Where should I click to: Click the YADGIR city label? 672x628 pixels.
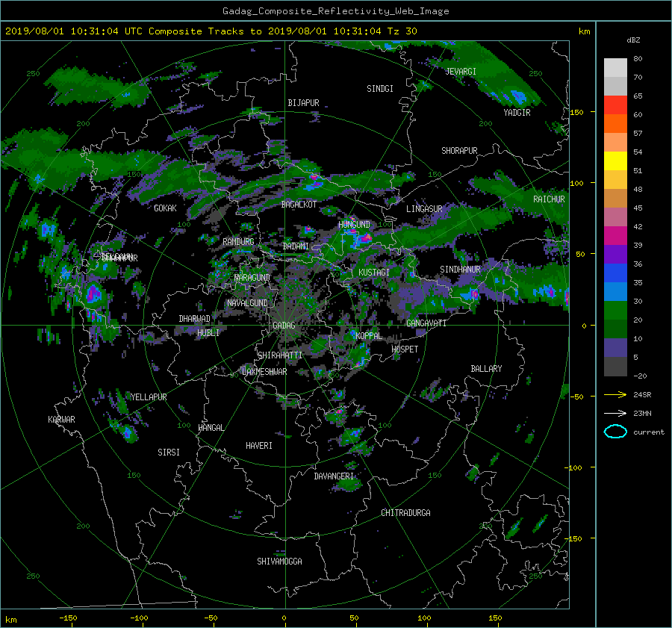point(517,112)
